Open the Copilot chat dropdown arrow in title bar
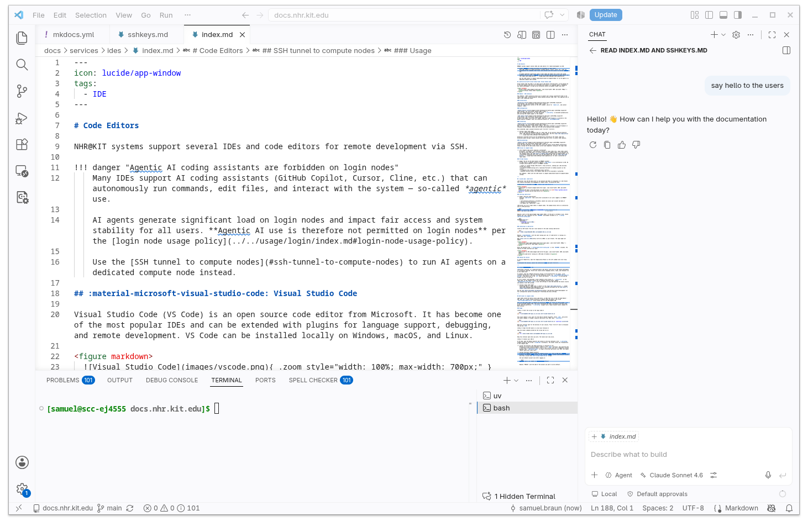Viewport: 808px width, 532px height. tap(562, 15)
